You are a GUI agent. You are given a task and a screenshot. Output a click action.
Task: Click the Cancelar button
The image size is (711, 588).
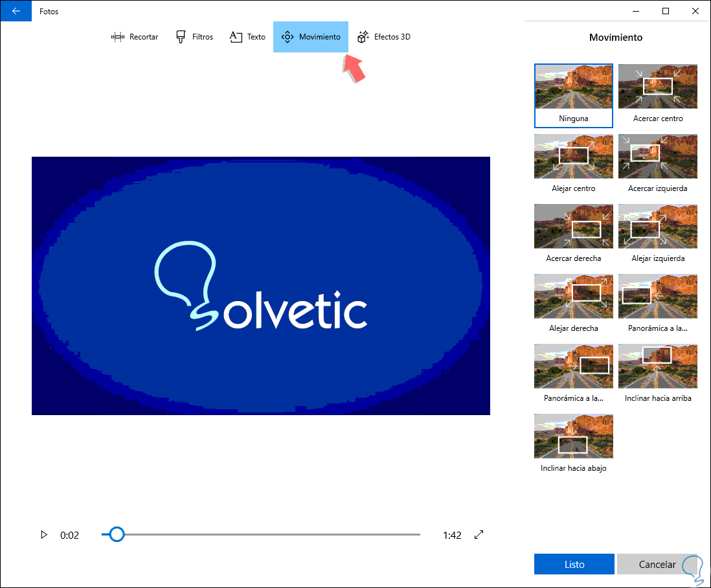coord(657,565)
